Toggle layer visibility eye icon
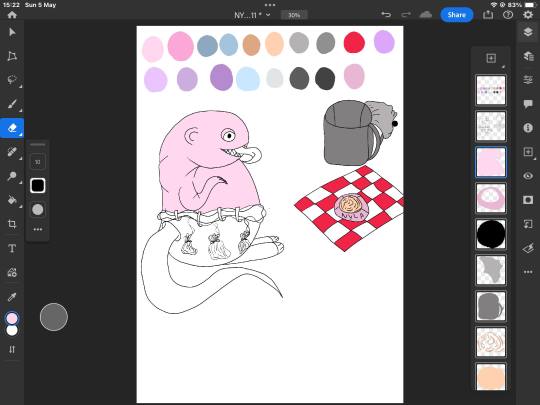540x405 pixels. tap(528, 176)
